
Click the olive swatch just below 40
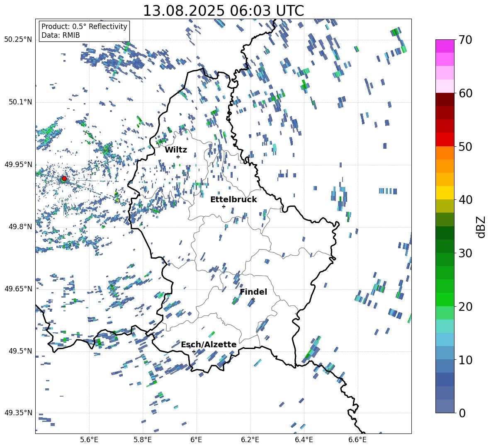[445, 206]
